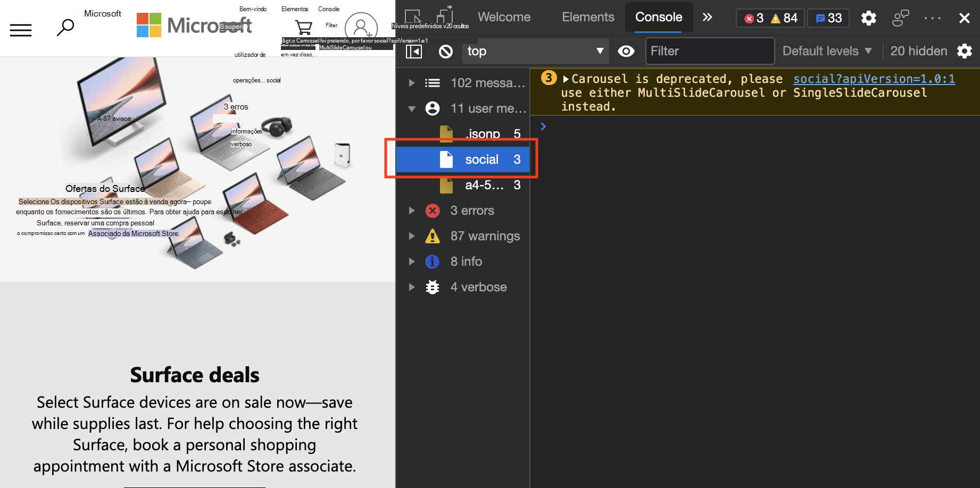This screenshot has height=488, width=980.
Task: Expand the 8 info group
Action: [411, 262]
